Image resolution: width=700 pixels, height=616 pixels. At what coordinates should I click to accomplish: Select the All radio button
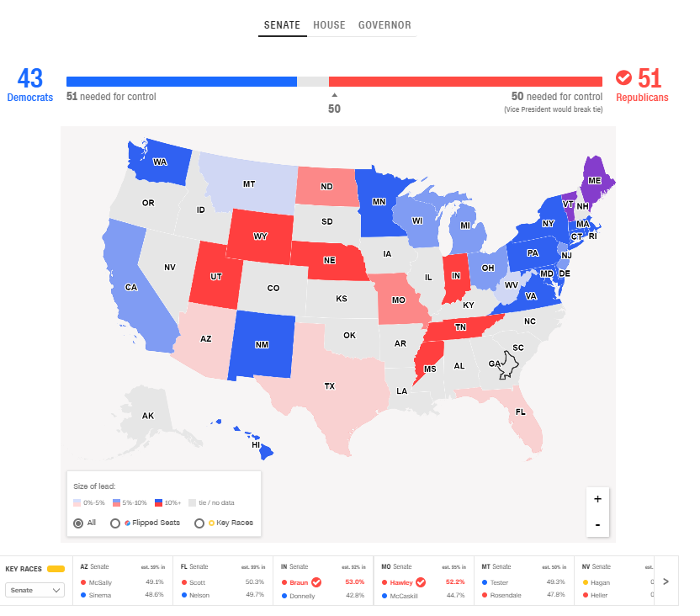point(78,523)
